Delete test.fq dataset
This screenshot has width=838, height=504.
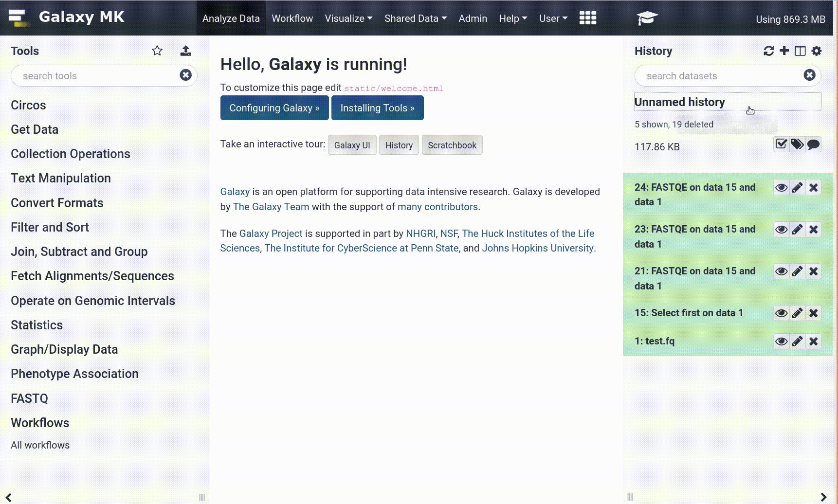[x=814, y=342]
